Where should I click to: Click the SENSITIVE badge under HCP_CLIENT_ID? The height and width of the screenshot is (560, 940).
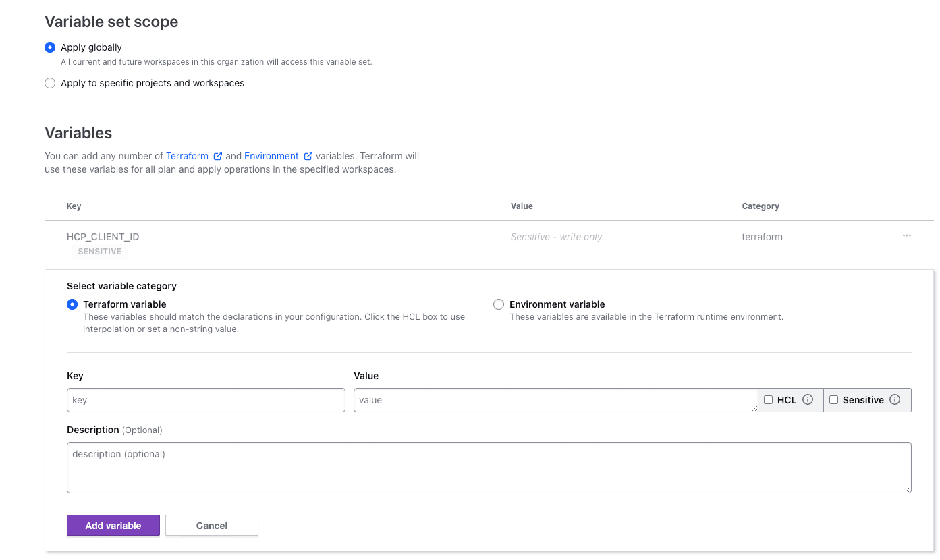click(100, 252)
